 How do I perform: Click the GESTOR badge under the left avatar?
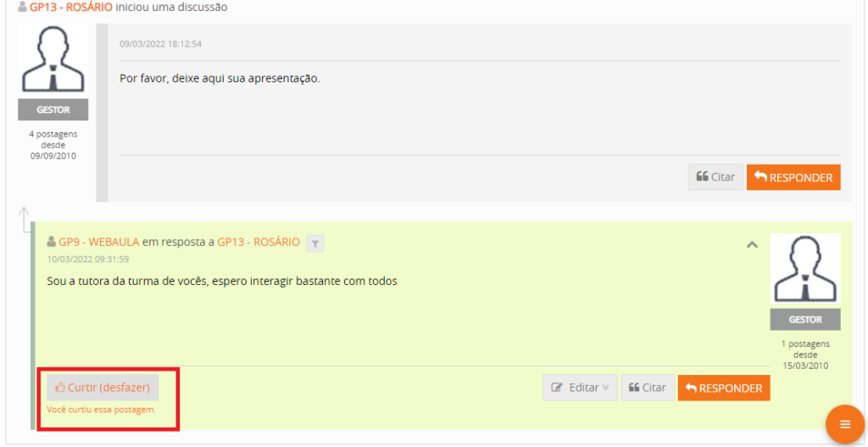[53, 110]
